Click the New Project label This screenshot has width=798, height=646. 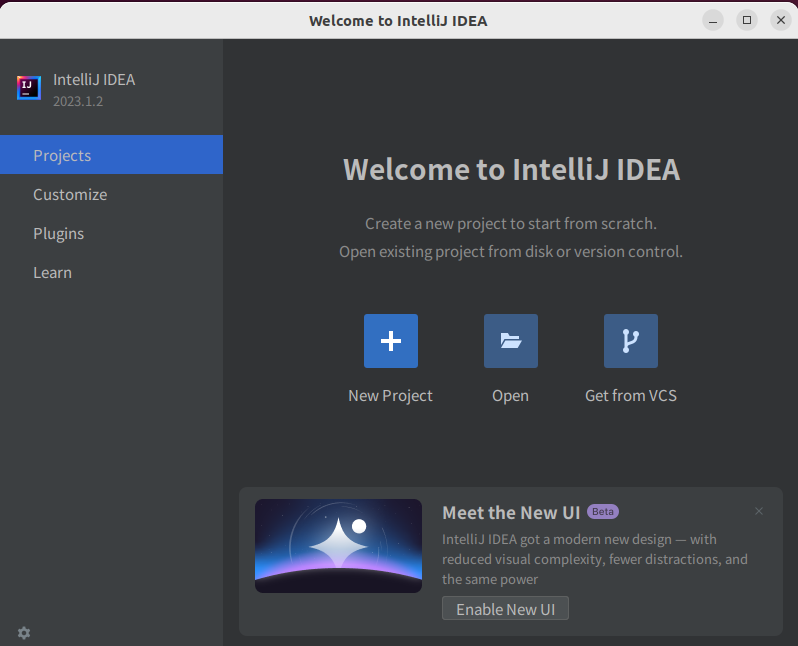click(x=390, y=396)
